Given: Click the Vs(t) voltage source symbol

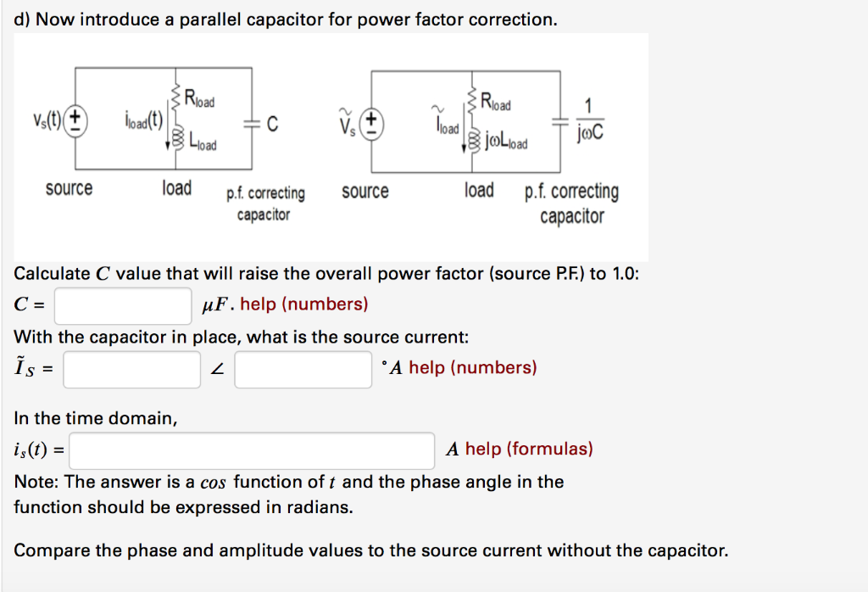Looking at the screenshot, I should click(x=75, y=120).
